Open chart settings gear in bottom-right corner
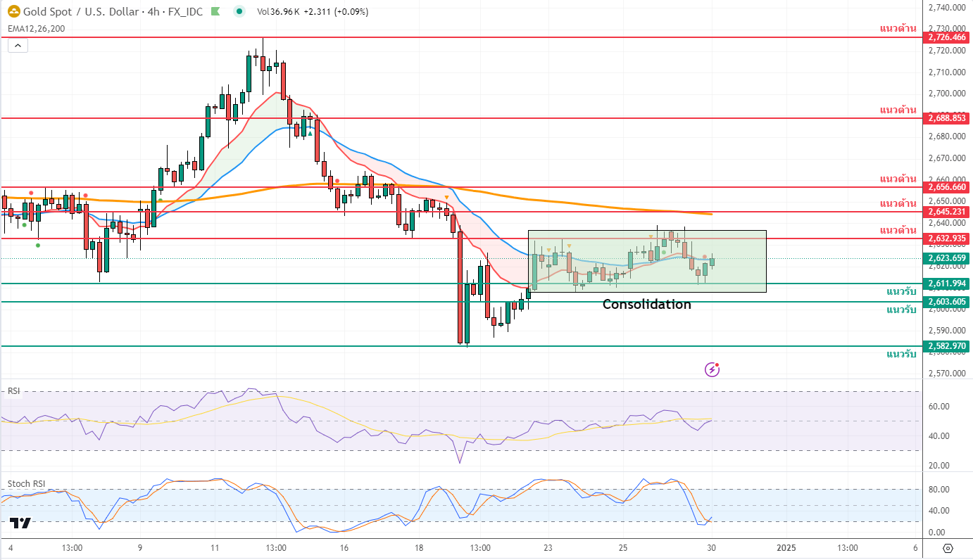Viewport: 973px width, 560px height. click(x=948, y=548)
